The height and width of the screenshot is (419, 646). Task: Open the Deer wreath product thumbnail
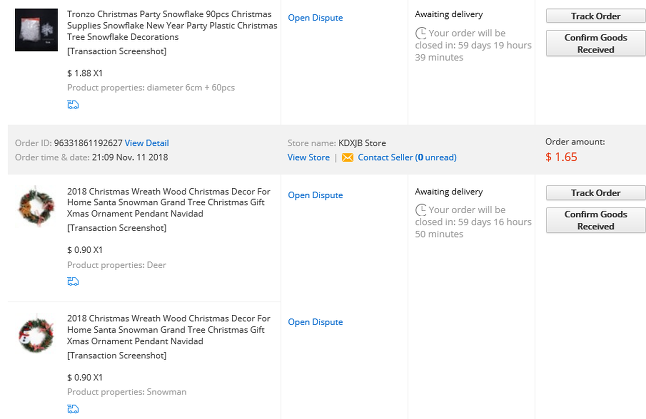tap(36, 206)
